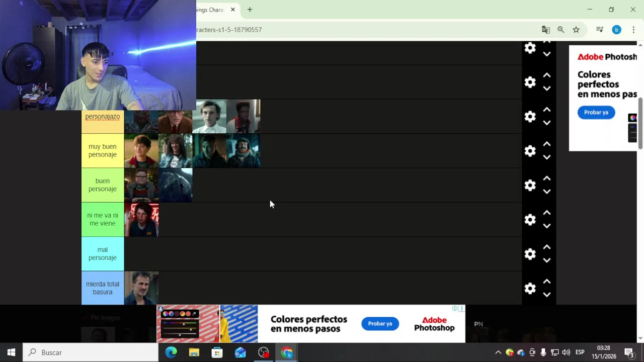Move mierda total basura row up
The width and height of the screenshot is (644, 362).
coord(547,282)
